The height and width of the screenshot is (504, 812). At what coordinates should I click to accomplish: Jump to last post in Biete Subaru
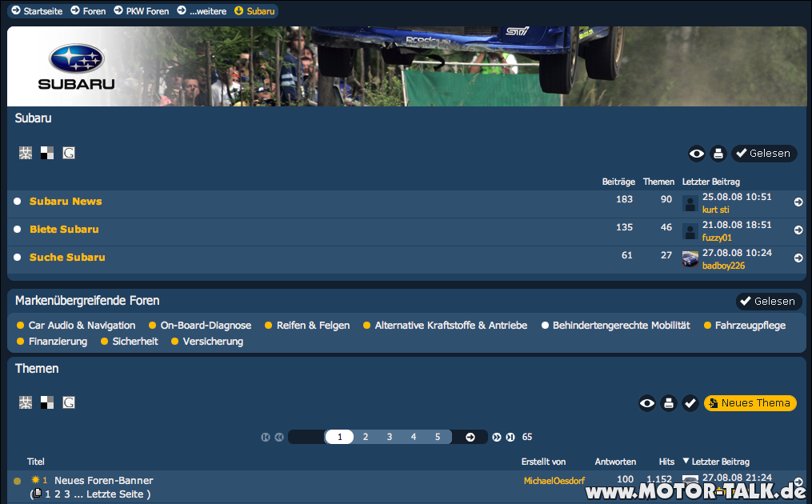coord(798,230)
